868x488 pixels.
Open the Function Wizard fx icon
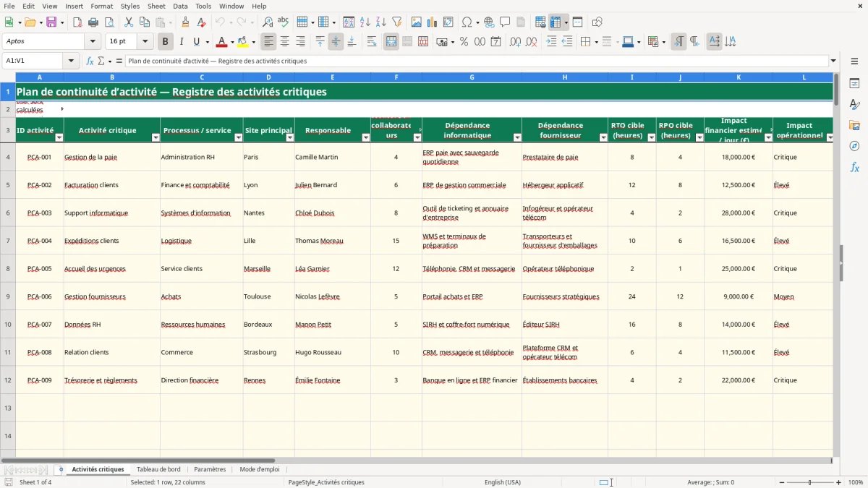click(90, 61)
